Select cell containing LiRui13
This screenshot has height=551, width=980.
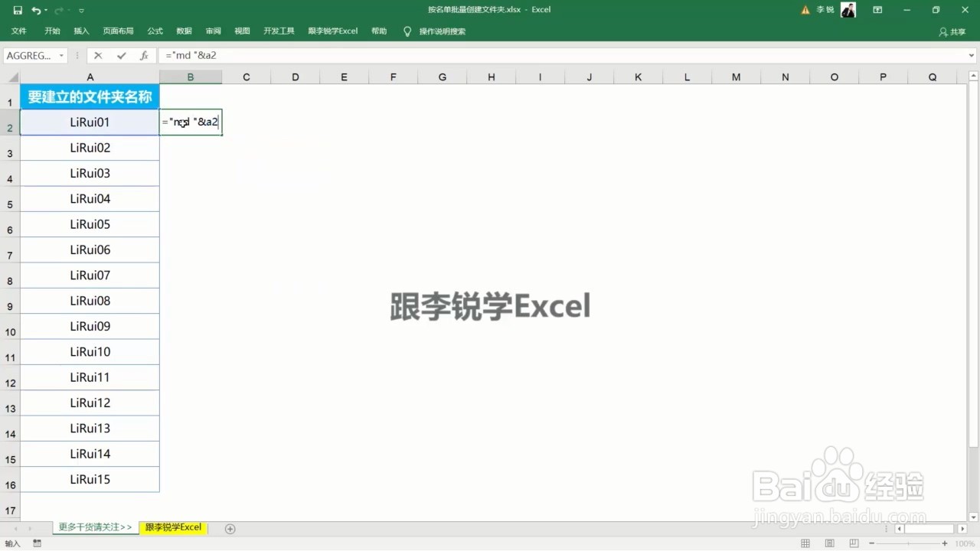click(90, 429)
